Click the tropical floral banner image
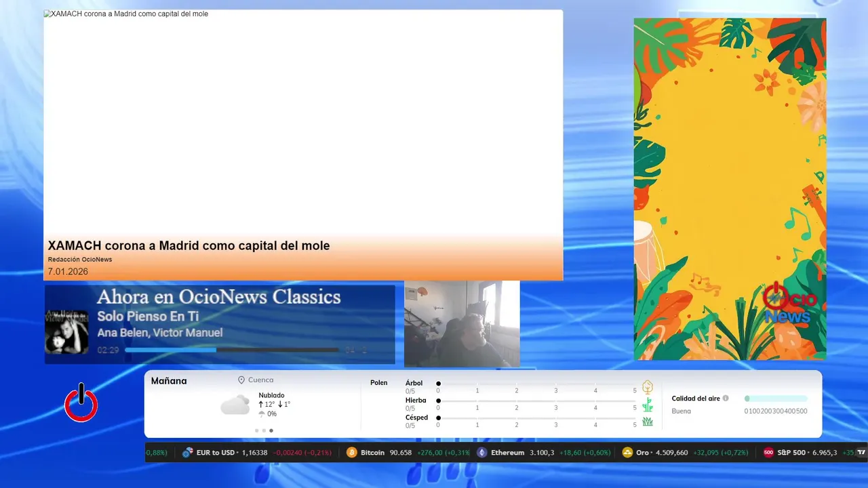The image size is (868, 488). point(730,189)
